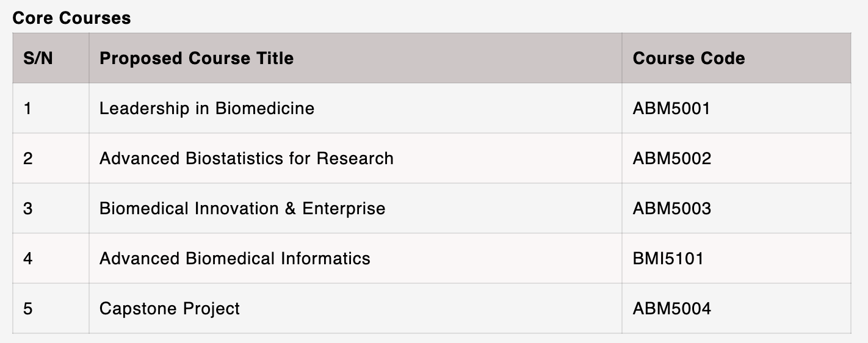Image resolution: width=868 pixels, height=343 pixels.
Task: Select the Capstone Project course title
Action: click(170, 309)
